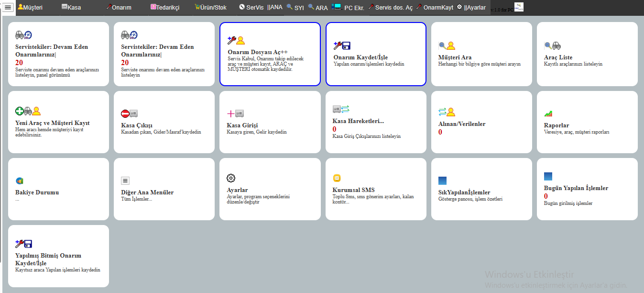Viewport: 644px width, 293px height.
Task: Click envelope icon of Kurumsal SMS
Action: (337, 178)
